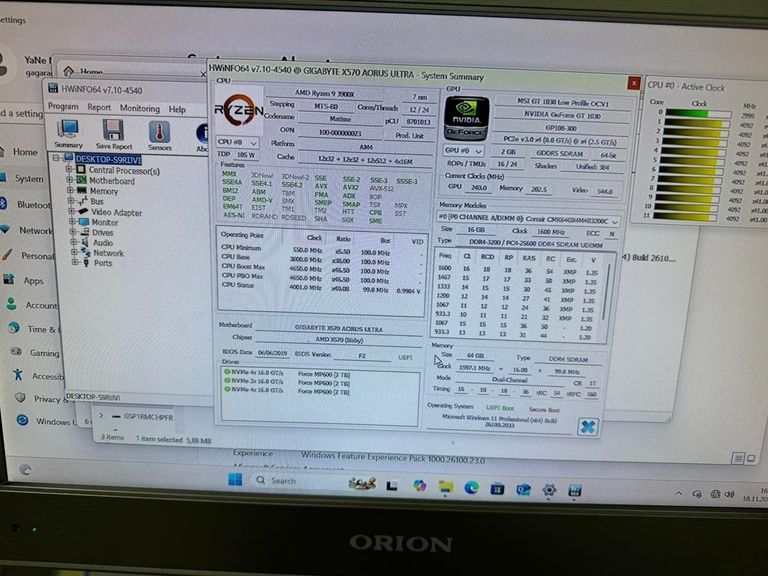The width and height of the screenshot is (768, 576).
Task: Click the blue X close icon in System Summary
Action: pyautogui.click(x=588, y=427)
